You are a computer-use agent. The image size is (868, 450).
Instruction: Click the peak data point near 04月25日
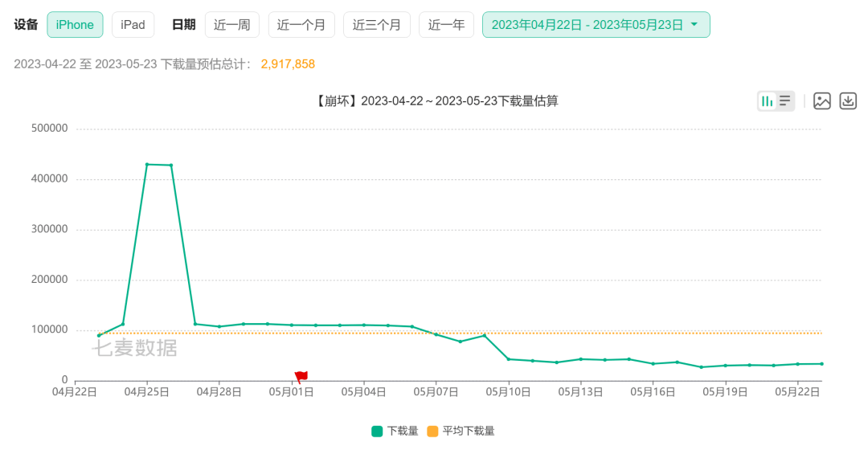[x=147, y=164]
